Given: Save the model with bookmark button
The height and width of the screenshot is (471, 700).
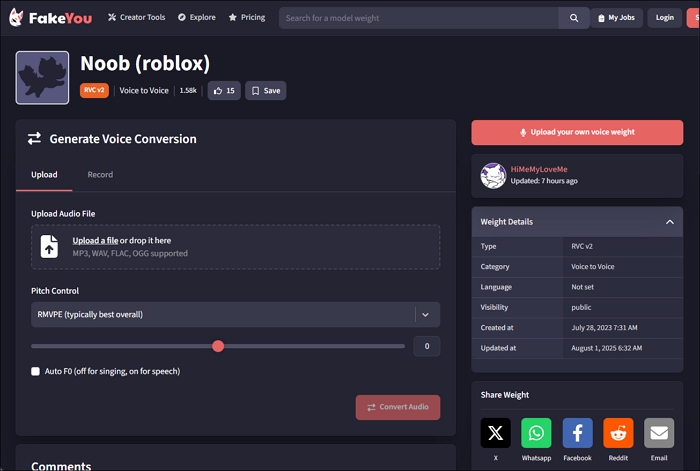Looking at the screenshot, I should 266,91.
